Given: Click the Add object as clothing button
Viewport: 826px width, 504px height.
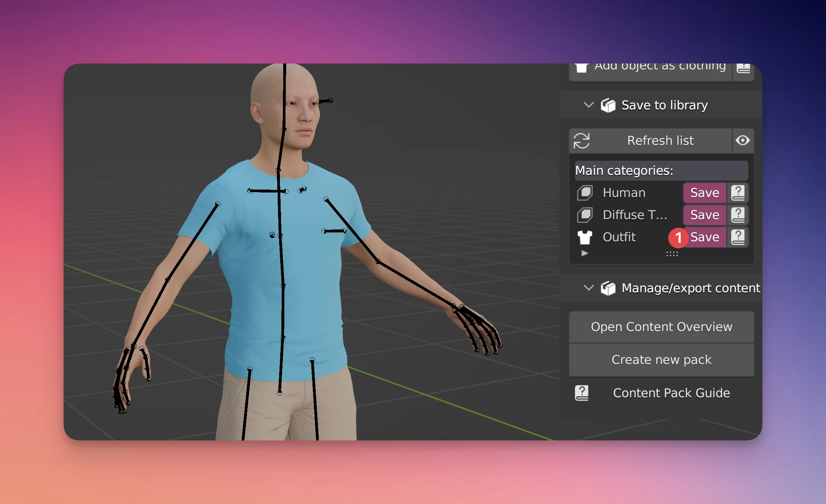Looking at the screenshot, I should click(x=650, y=72).
